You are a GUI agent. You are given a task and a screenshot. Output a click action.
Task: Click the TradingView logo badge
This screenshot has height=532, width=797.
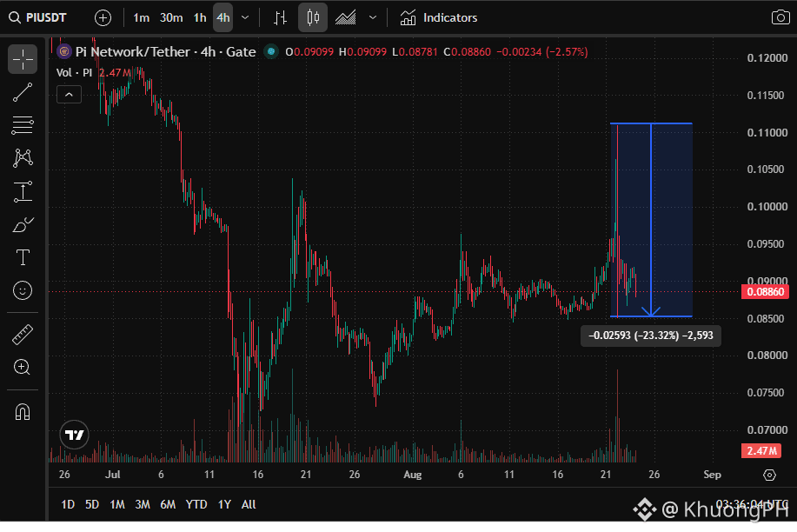click(x=74, y=435)
